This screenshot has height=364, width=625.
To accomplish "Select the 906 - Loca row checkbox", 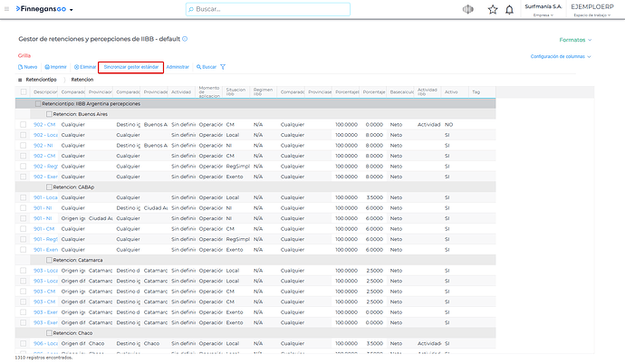I will [x=24, y=343].
